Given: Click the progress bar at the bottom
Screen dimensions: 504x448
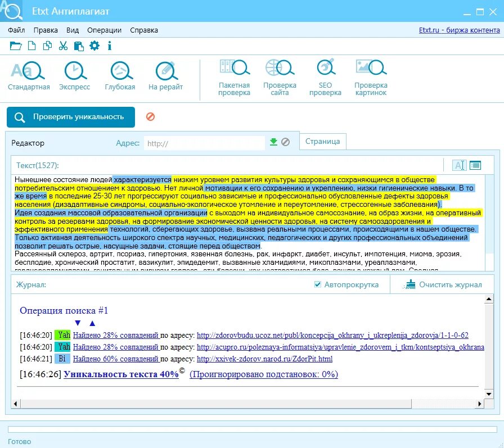Looking at the screenshot, I should pyautogui.click(x=253, y=429).
